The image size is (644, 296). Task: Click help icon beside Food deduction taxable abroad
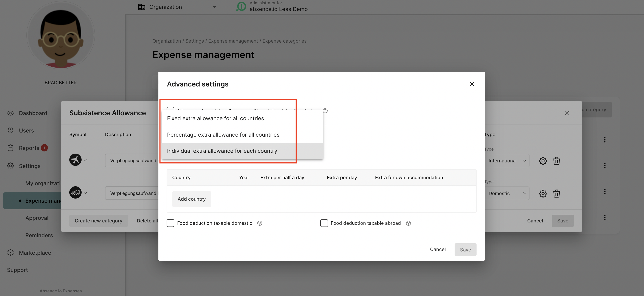coord(408,223)
